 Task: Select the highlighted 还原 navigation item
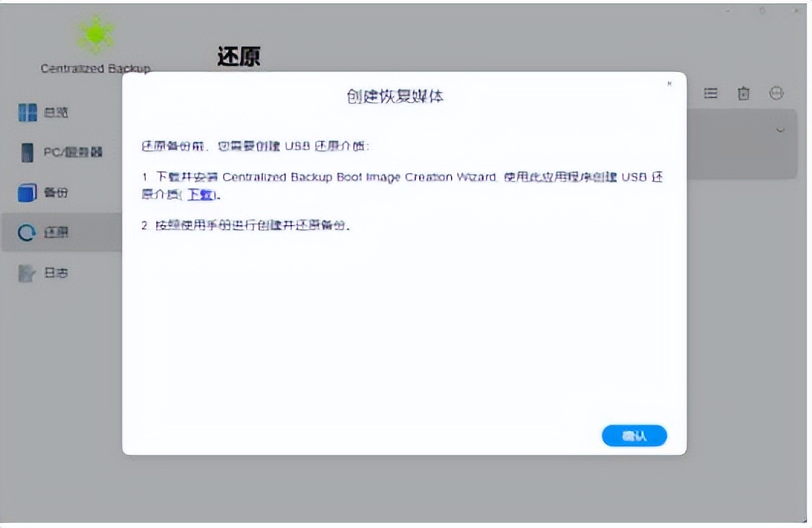pos(46,233)
